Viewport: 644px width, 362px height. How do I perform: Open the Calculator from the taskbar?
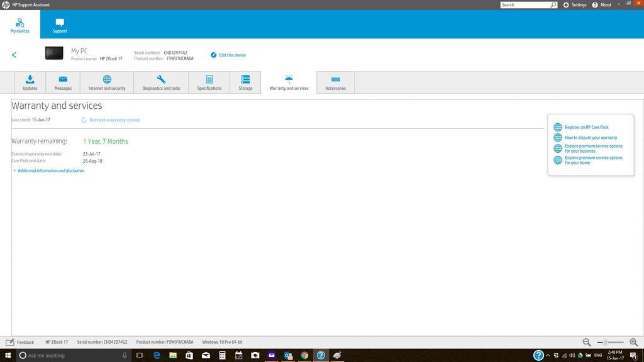coord(222,356)
